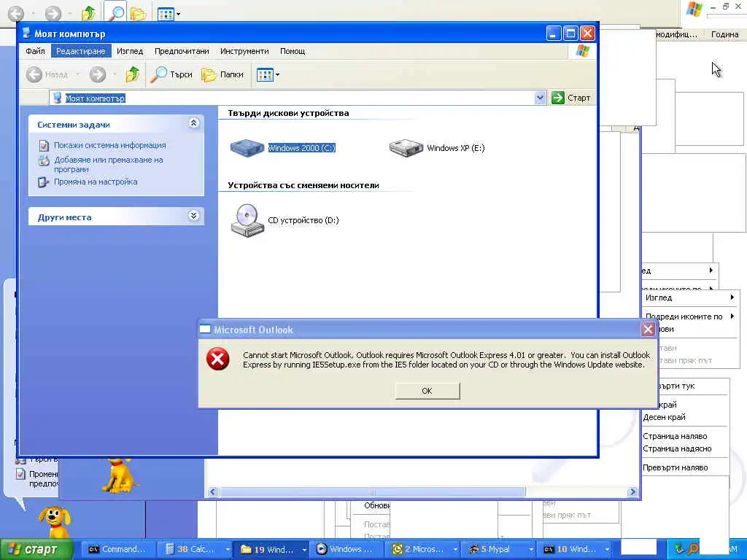This screenshot has height=560, width=747.
Task: Switch to Command... taskbar button
Action: pos(118,549)
